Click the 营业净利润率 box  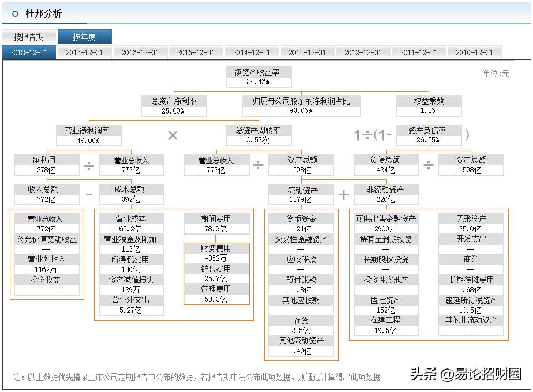click(x=89, y=135)
